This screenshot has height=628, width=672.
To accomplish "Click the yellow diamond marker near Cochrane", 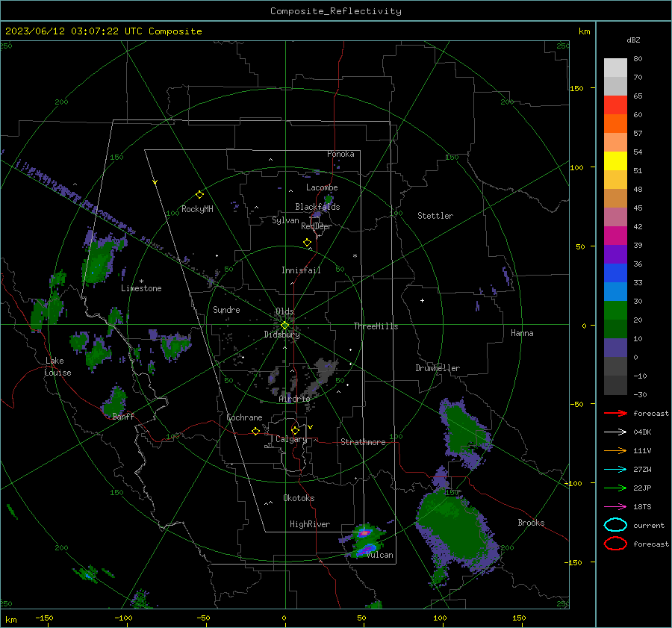I will pos(256,431).
